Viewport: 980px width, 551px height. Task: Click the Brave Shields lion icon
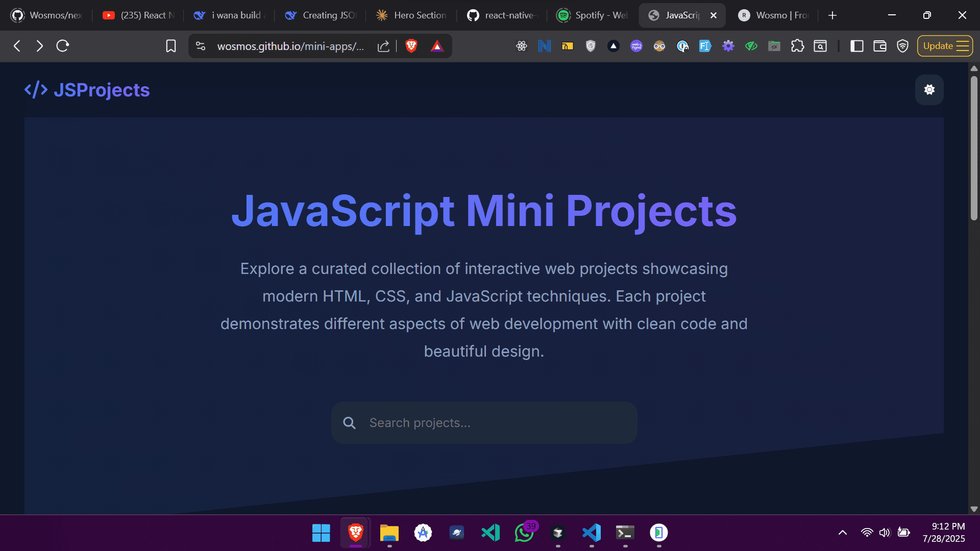point(411,46)
